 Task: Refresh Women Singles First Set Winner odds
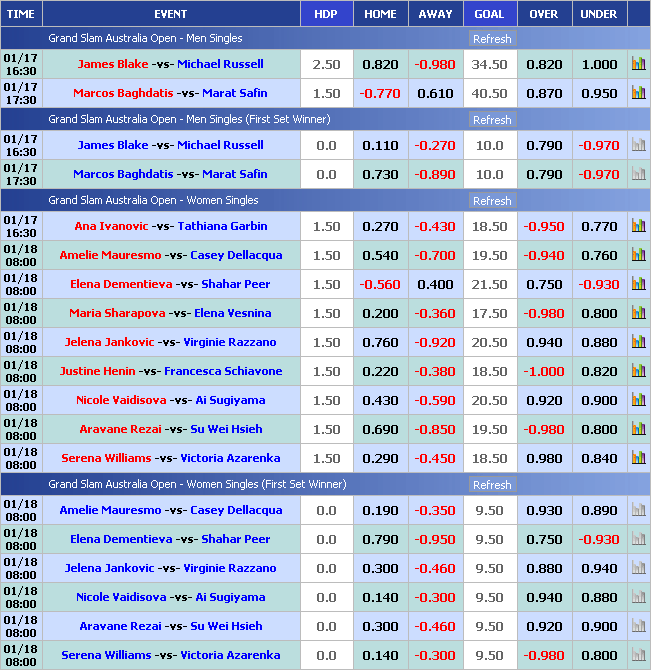point(491,485)
